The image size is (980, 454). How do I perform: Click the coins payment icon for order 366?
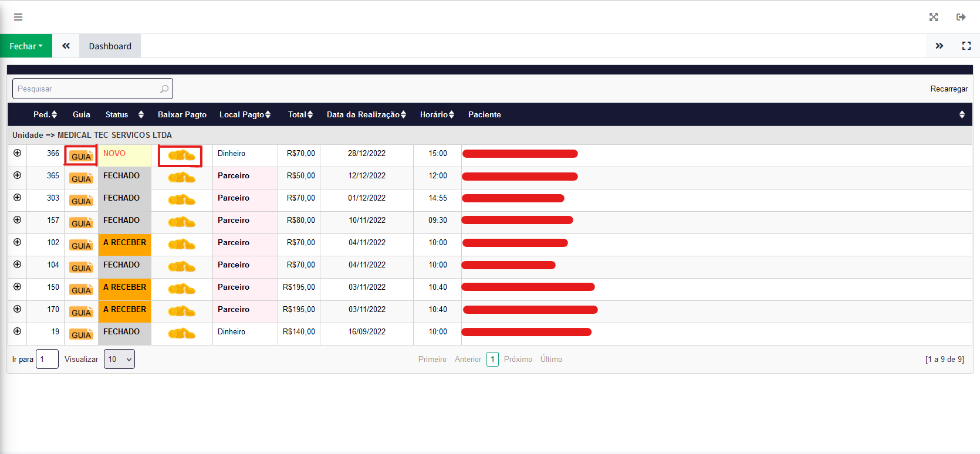coord(181,156)
